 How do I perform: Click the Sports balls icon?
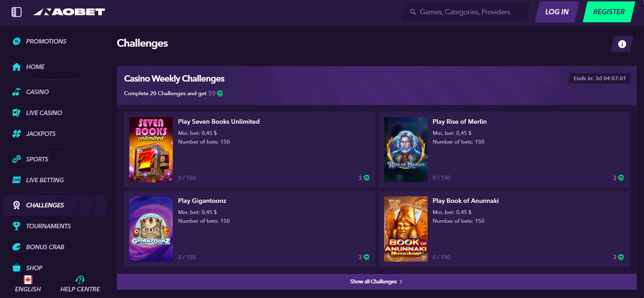coord(16,159)
